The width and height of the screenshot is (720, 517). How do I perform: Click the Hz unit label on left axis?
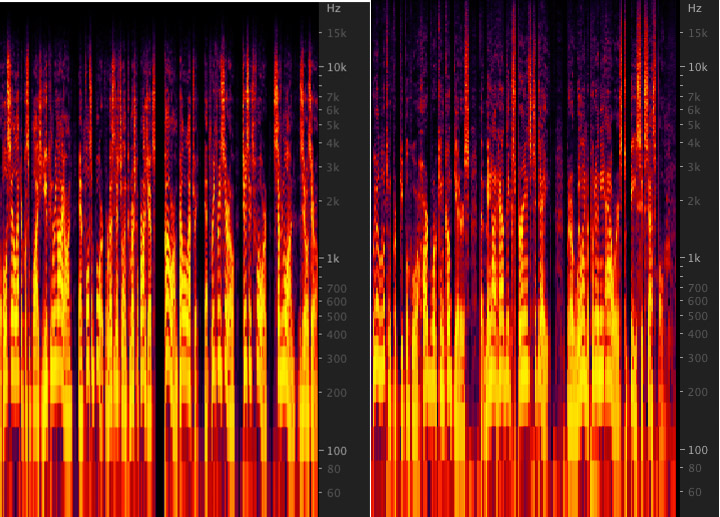click(x=334, y=9)
